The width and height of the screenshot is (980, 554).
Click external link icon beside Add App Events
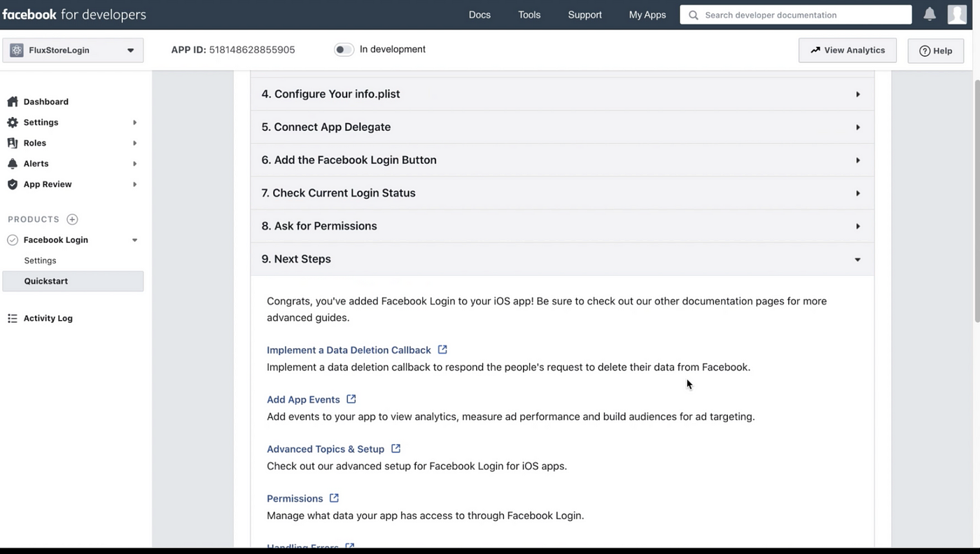pyautogui.click(x=351, y=399)
